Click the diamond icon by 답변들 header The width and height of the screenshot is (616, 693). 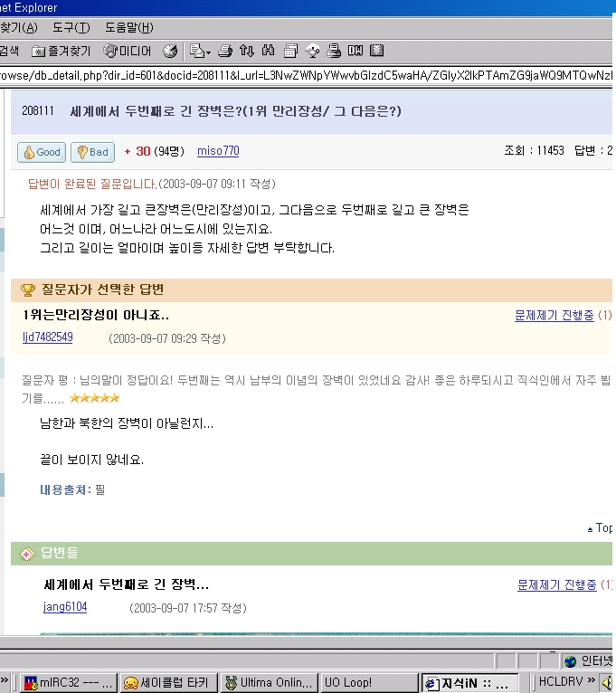tap(27, 554)
